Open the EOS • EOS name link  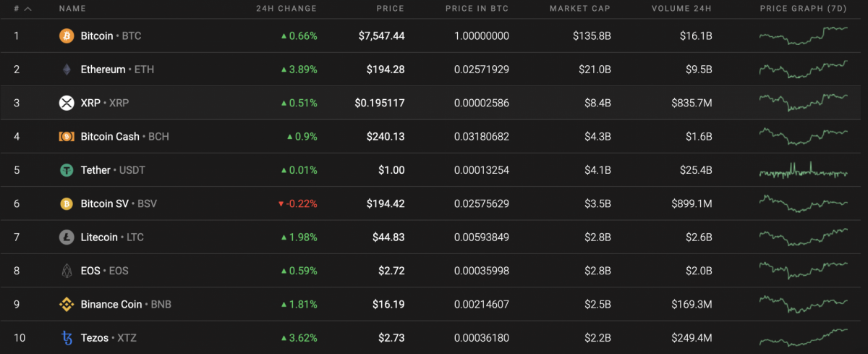(x=104, y=271)
